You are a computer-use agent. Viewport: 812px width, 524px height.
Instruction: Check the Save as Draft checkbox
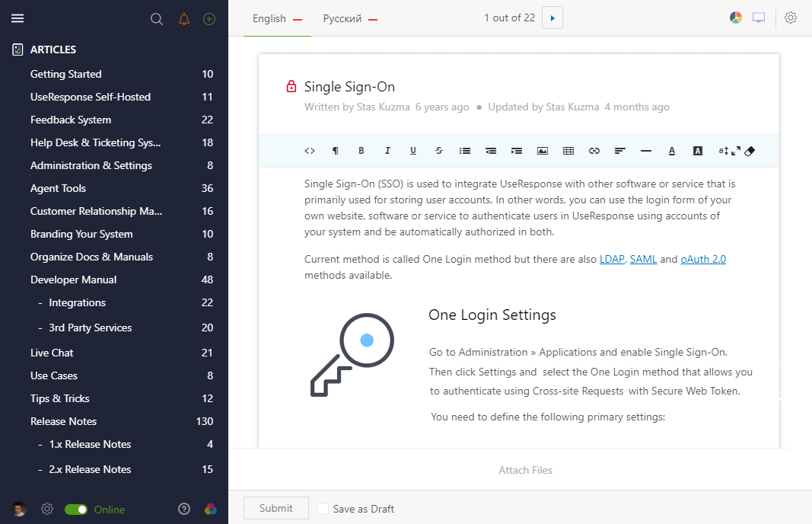(x=323, y=509)
